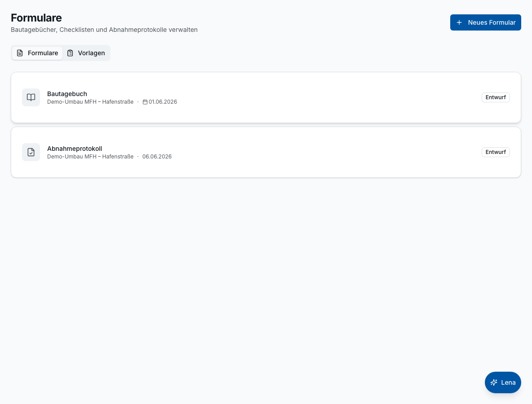This screenshot has width=532, height=404.
Task: Click project name under Bautagebuch
Action: click(90, 102)
